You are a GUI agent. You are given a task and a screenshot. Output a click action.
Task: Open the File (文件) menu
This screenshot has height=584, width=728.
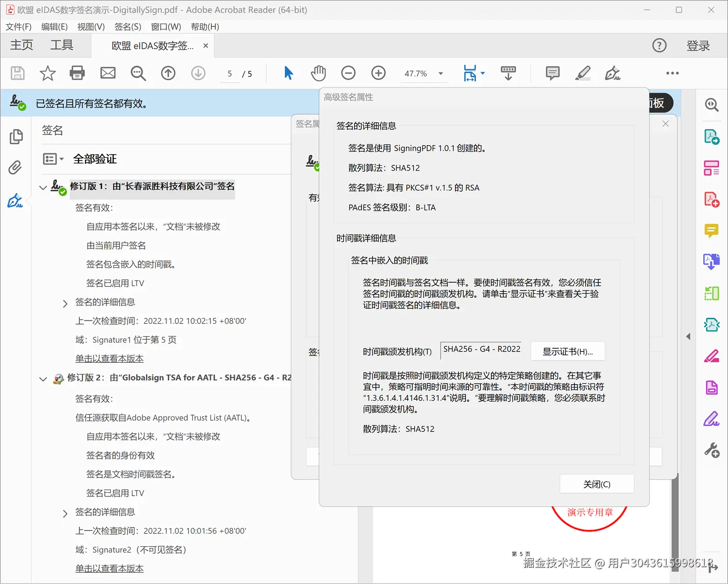pyautogui.click(x=19, y=27)
